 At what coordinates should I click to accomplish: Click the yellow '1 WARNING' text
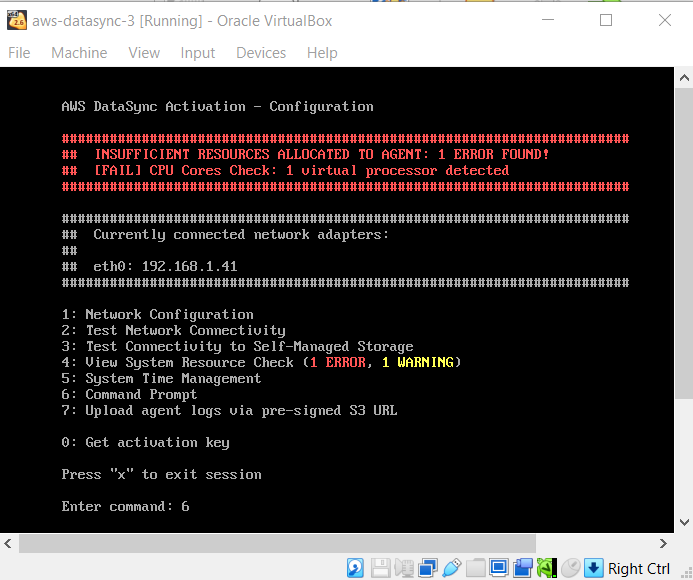[418, 362]
